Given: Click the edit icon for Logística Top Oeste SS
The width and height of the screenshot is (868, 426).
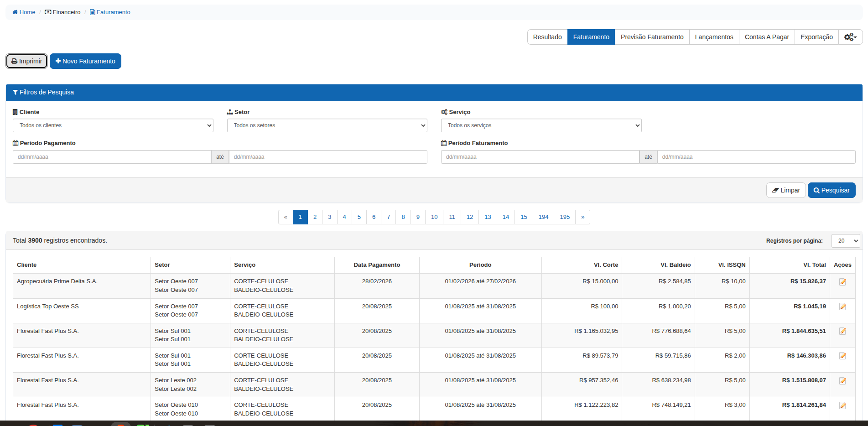Looking at the screenshot, I should (842, 307).
